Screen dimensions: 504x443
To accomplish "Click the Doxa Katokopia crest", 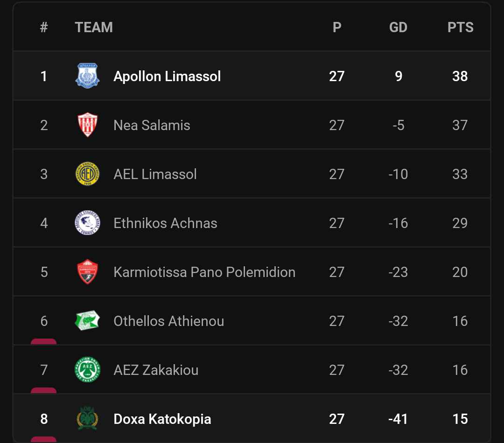I will coord(87,418).
